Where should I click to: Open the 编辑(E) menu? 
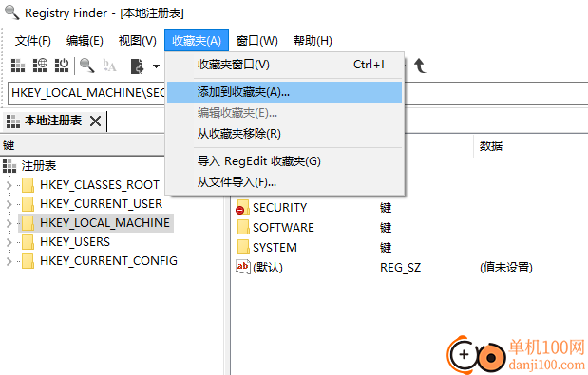pos(85,41)
